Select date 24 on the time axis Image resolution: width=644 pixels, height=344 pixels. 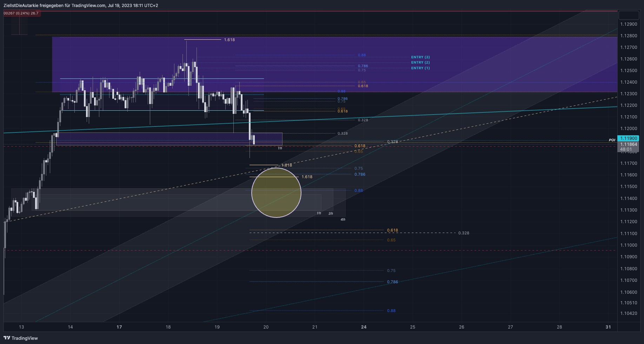pos(364,327)
